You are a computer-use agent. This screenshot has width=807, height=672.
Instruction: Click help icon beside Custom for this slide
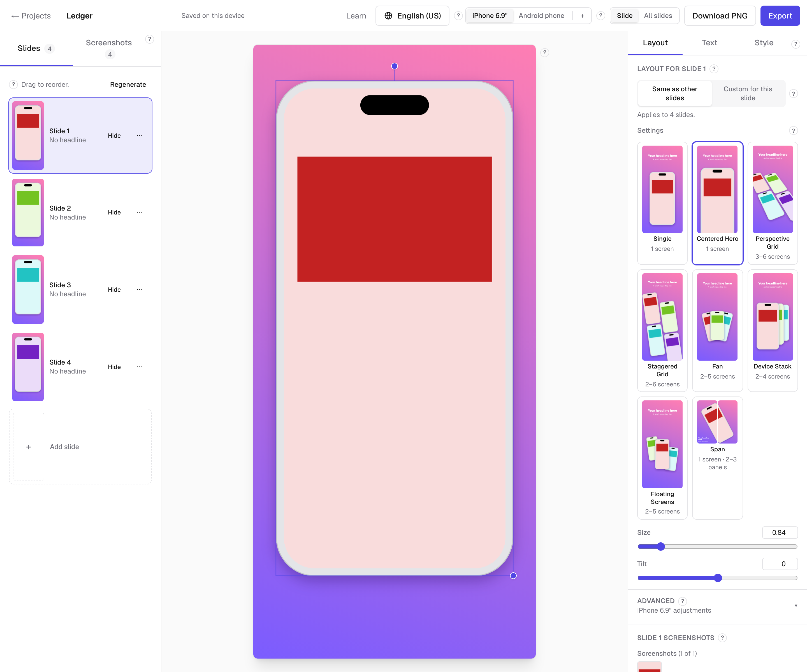click(x=794, y=94)
